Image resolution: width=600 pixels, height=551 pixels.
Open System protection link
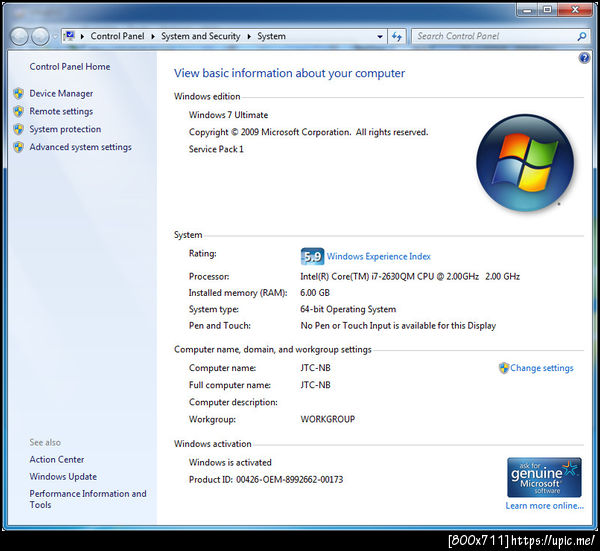pyautogui.click(x=65, y=129)
